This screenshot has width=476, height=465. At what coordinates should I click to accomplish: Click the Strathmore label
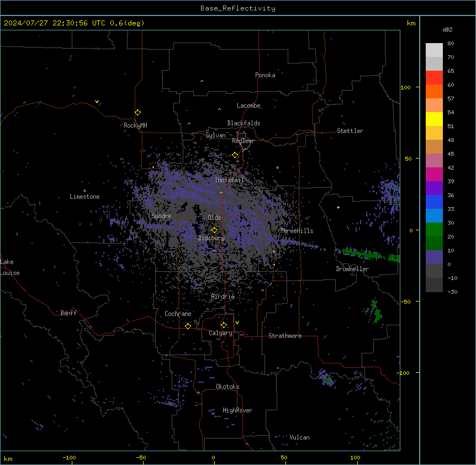click(x=285, y=336)
